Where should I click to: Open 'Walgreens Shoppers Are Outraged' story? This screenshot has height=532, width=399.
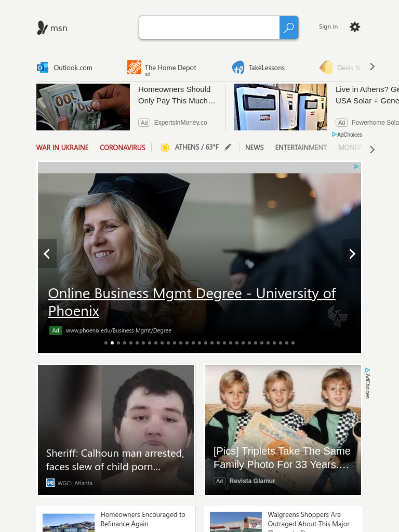(309, 521)
